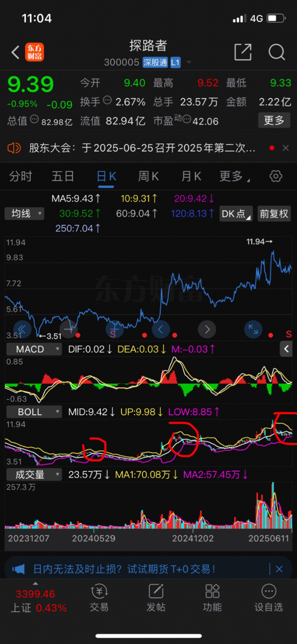Switch to the 周K tab
This screenshot has height=644, width=297.
click(x=148, y=176)
